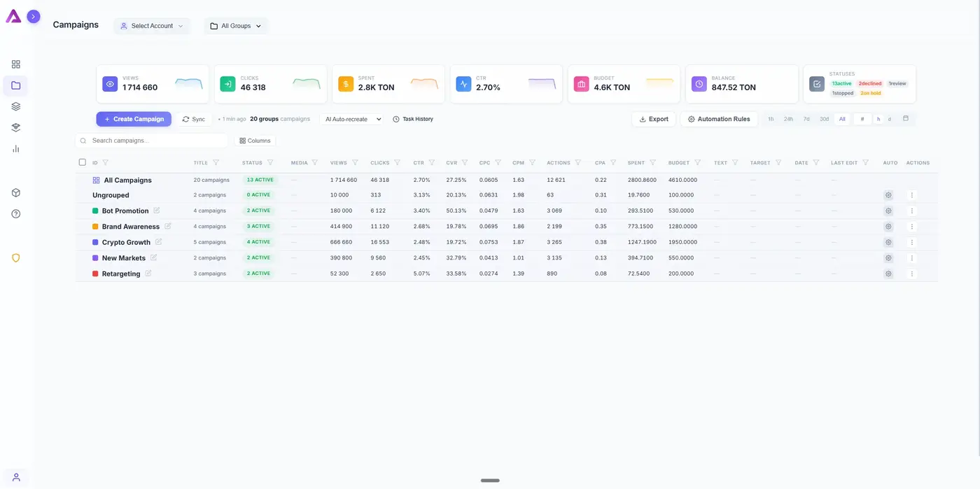Check the select-all checkbox in table header
Viewport: 980px width, 489px height.
(82, 162)
